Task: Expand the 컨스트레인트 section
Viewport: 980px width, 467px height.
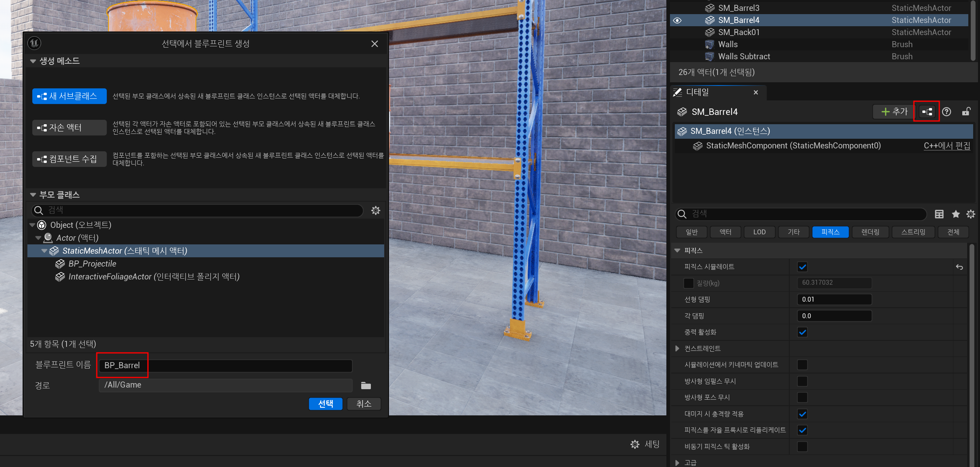Action: coord(677,348)
